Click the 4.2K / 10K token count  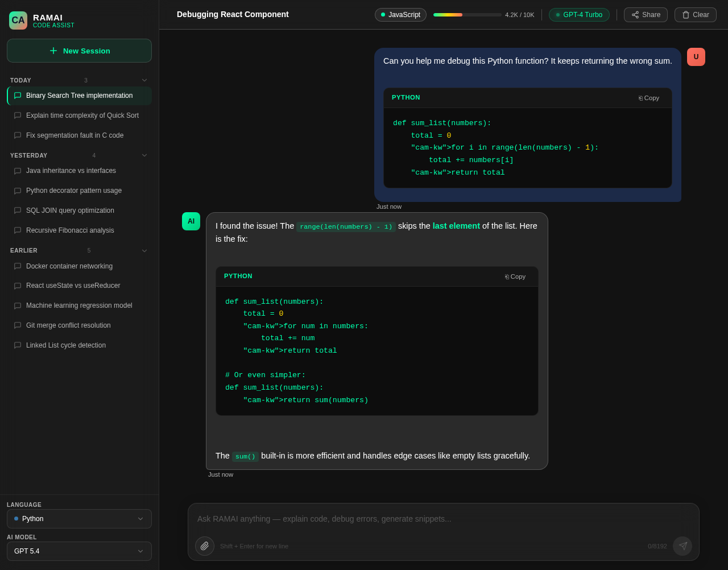[x=520, y=15]
